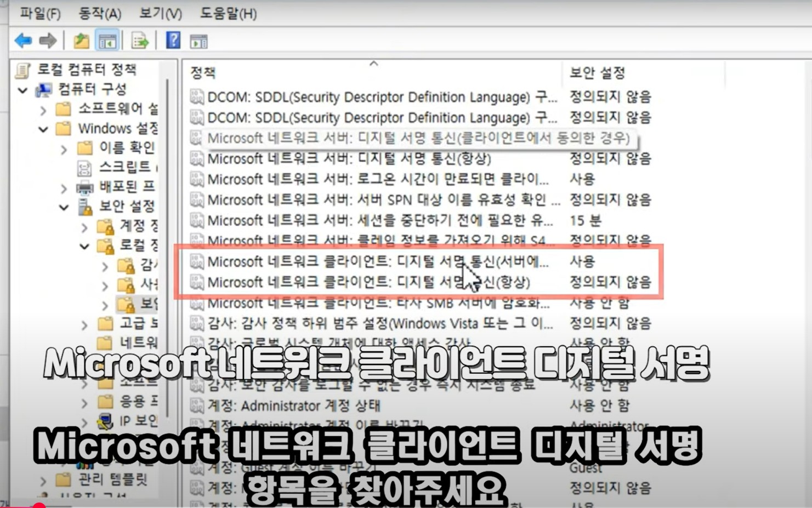Select the 네트워 tree label
Viewport: 812px width, 508px height.
coord(138,343)
